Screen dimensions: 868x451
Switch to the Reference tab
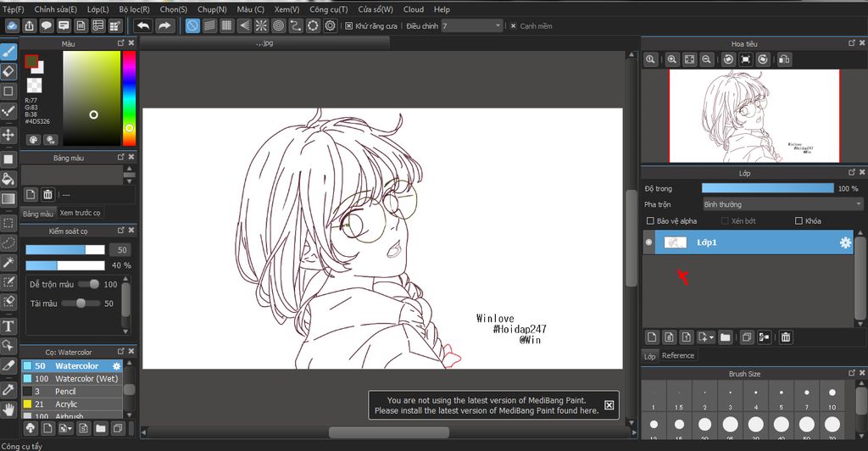pos(678,355)
